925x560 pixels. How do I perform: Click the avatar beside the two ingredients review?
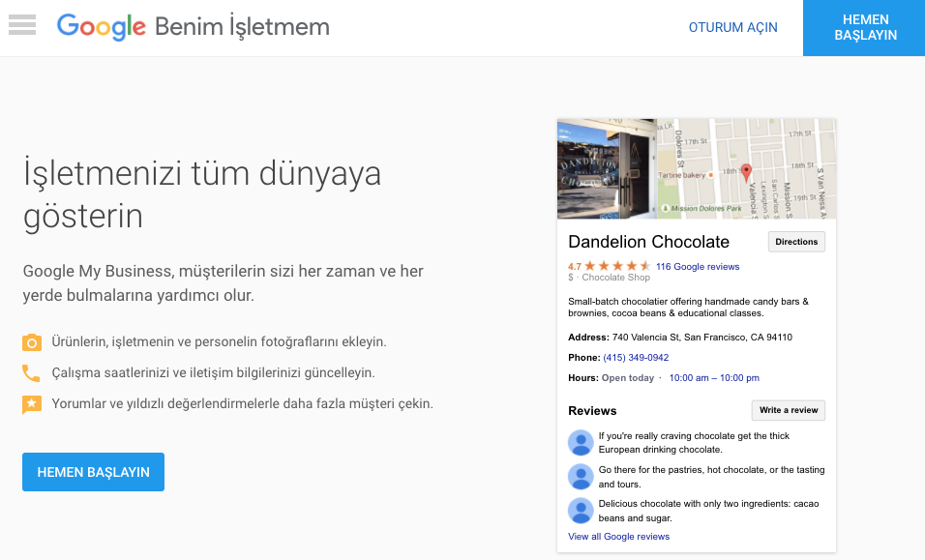pos(581,511)
